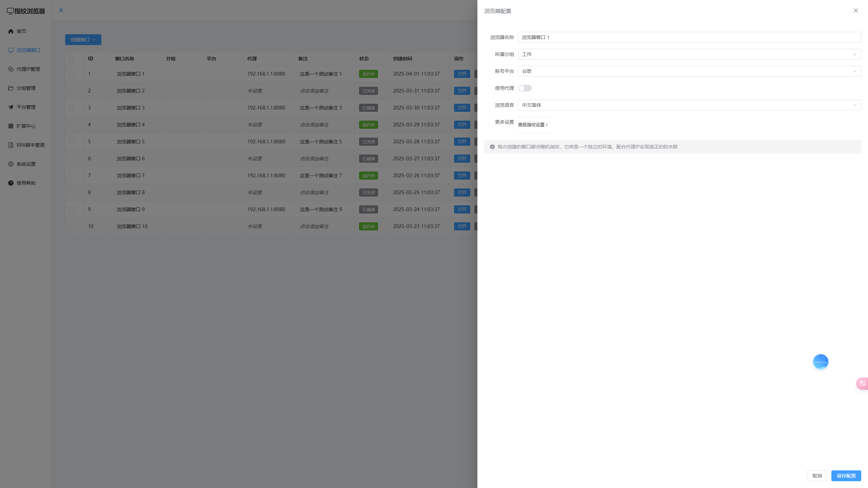Click the system settings gear icon
This screenshot has width=868, height=488.
tap(11, 164)
